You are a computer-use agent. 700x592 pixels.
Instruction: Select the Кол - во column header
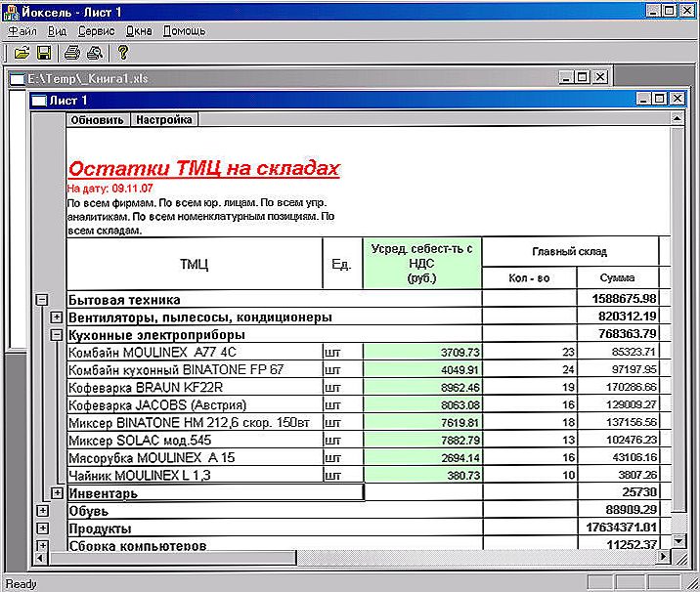[x=529, y=278]
